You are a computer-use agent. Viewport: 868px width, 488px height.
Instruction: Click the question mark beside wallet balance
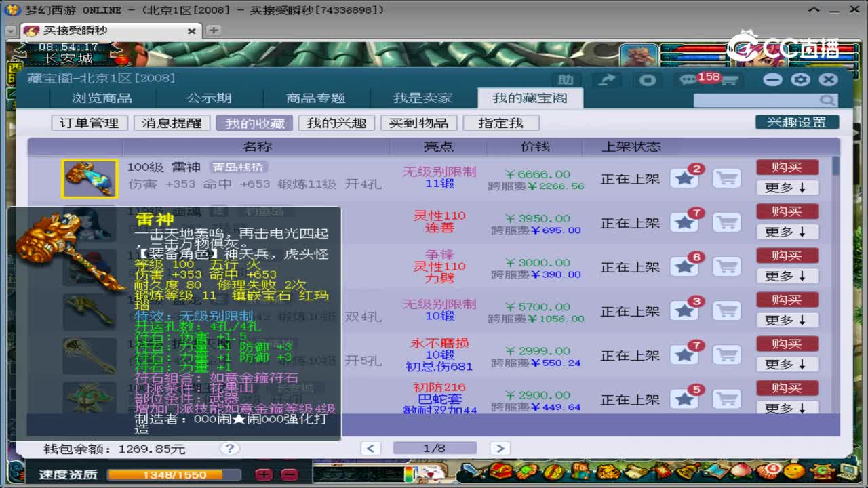click(x=230, y=448)
